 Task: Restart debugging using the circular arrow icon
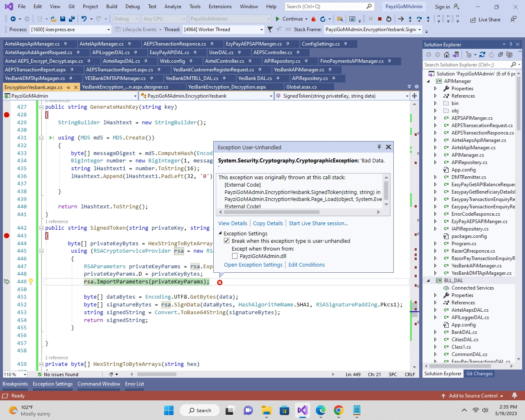coord(389,19)
